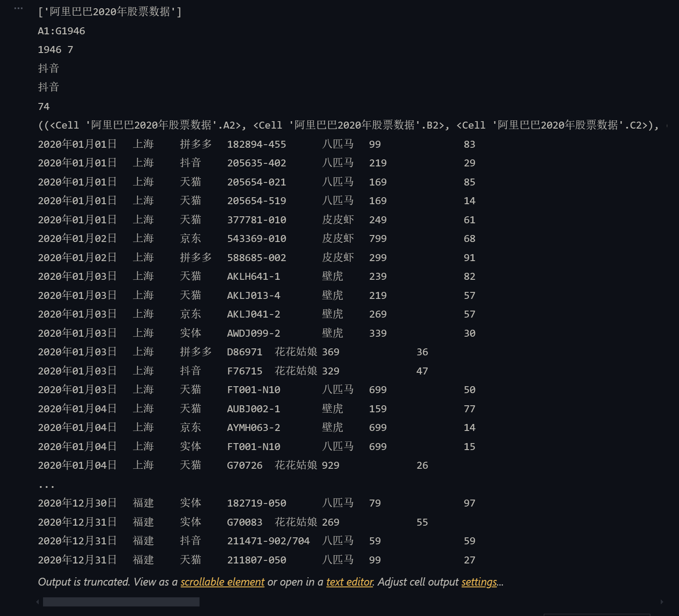Open cell output "settings" link

pyautogui.click(x=479, y=582)
